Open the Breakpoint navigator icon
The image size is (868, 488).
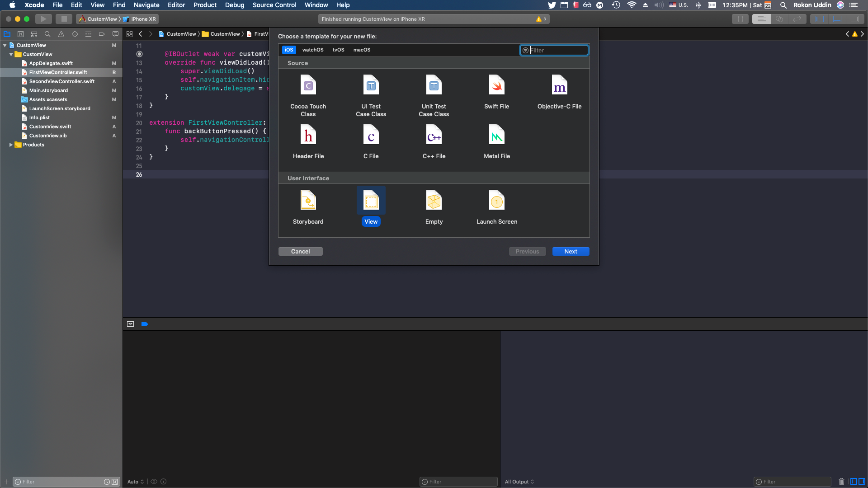coord(102,34)
